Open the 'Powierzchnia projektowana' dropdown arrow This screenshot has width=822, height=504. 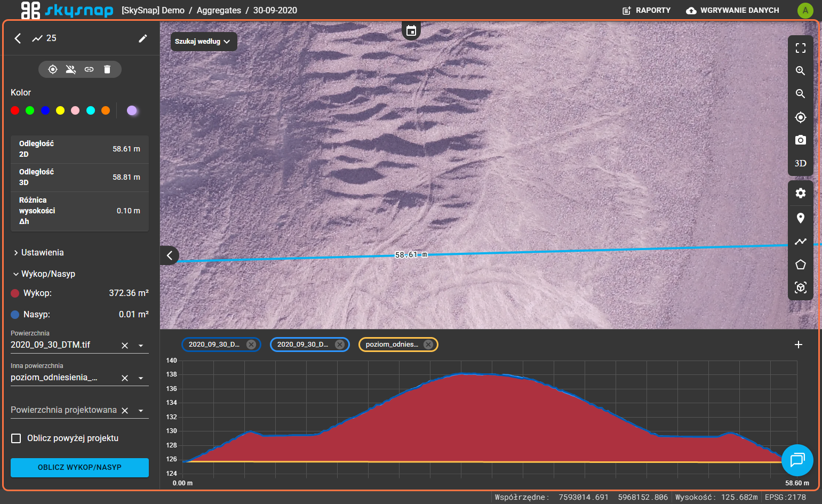(x=141, y=411)
